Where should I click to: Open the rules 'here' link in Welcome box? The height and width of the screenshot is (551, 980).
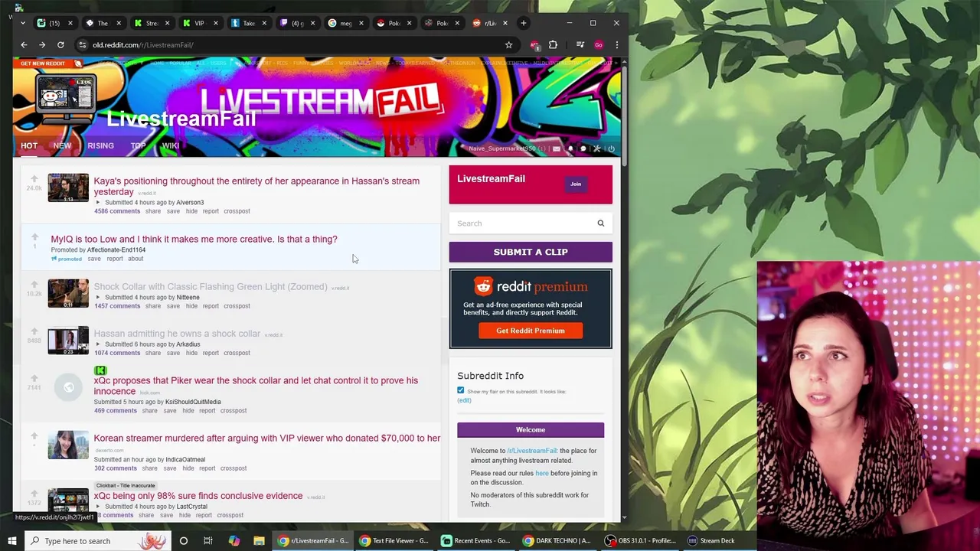point(541,473)
